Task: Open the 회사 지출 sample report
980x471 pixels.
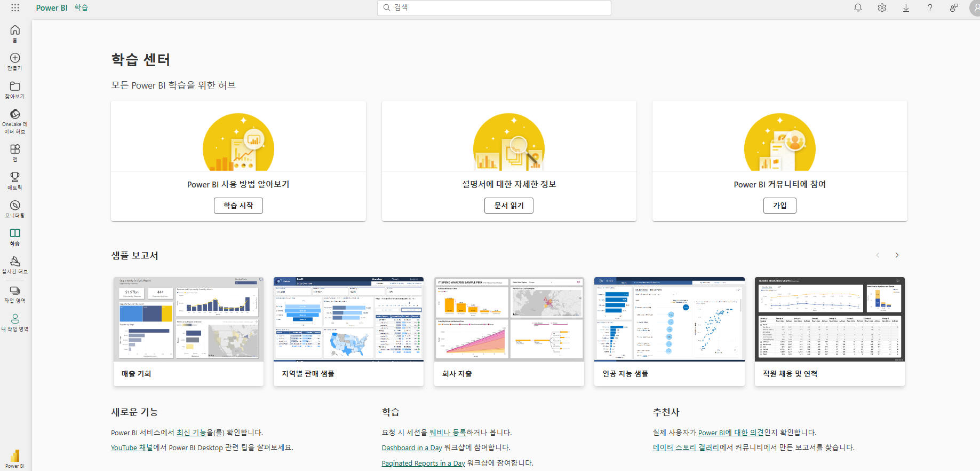Action: pos(509,331)
